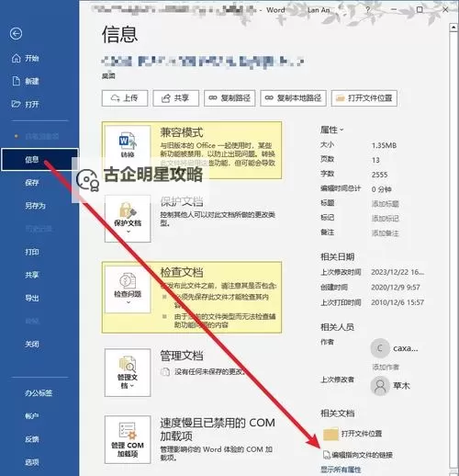Open the 导出 page
459x476 pixels.
[x=32, y=298]
